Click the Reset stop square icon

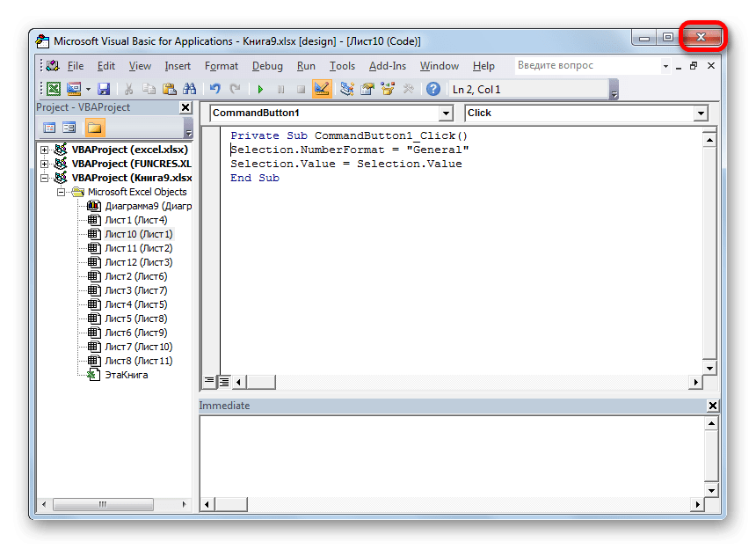[x=301, y=89]
